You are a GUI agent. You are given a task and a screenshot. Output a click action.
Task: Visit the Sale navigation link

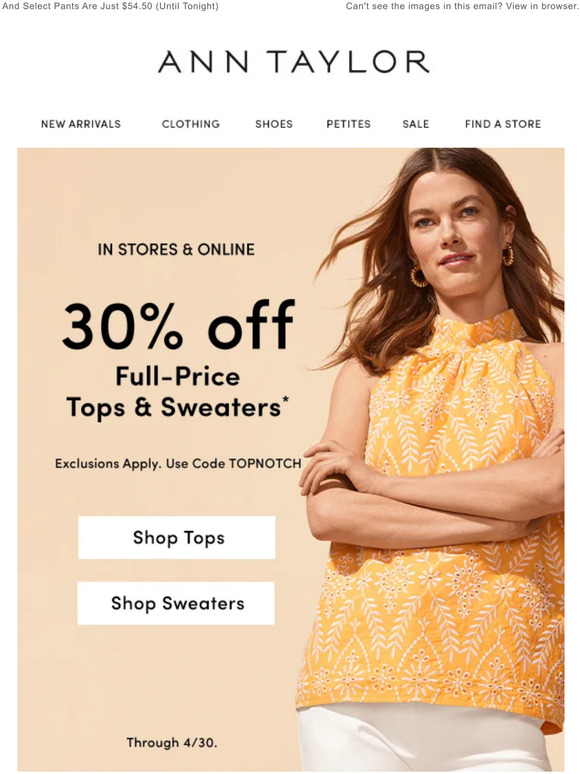coord(416,124)
